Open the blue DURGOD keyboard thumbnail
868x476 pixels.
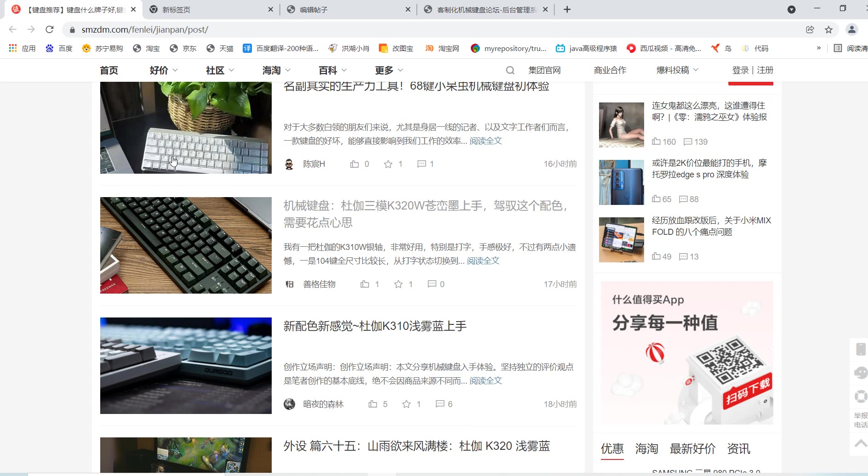(186, 366)
